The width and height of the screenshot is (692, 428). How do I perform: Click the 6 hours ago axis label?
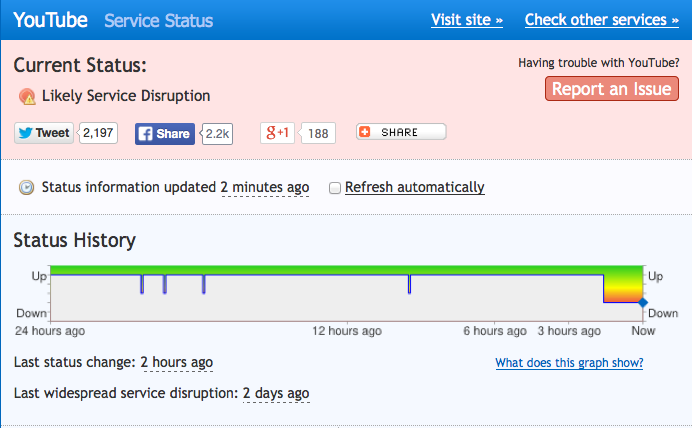(495, 331)
